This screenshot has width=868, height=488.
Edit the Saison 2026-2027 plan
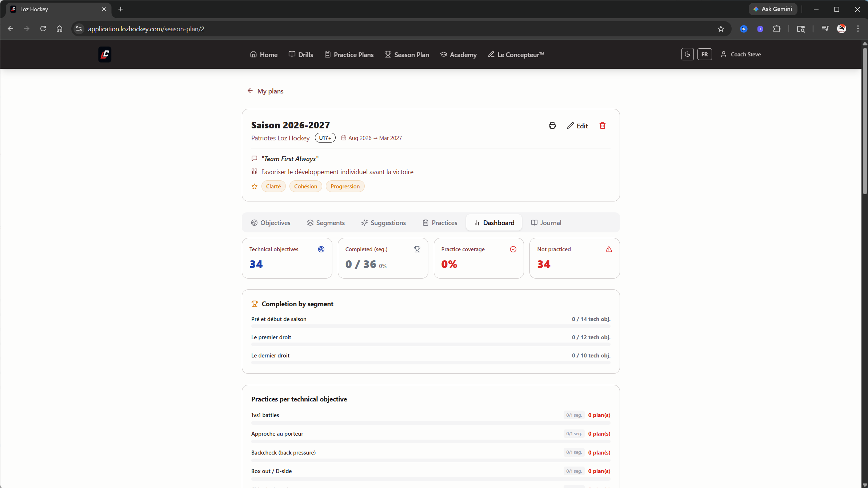tap(577, 126)
